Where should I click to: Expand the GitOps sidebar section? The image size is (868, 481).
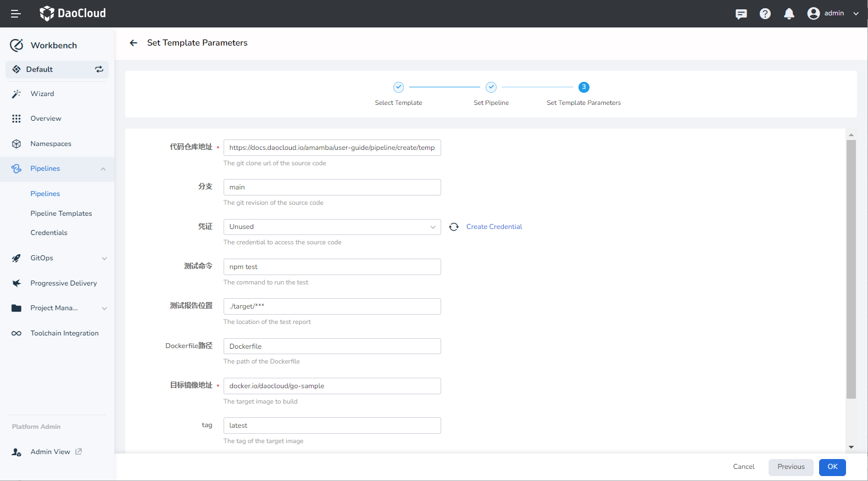pos(104,258)
